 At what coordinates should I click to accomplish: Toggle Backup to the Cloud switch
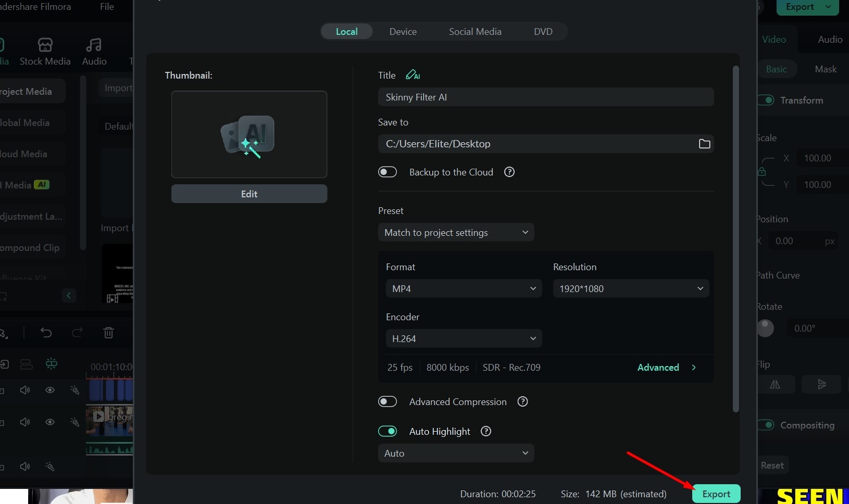click(x=388, y=172)
